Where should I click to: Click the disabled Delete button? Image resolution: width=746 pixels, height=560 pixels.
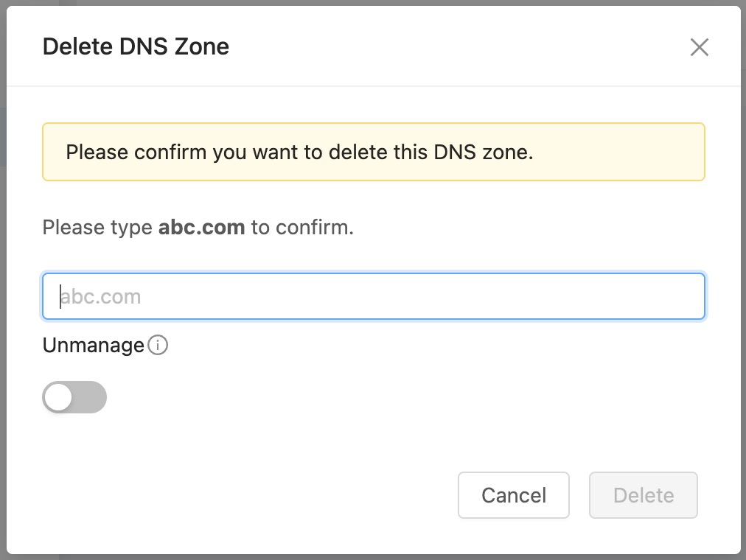click(644, 495)
